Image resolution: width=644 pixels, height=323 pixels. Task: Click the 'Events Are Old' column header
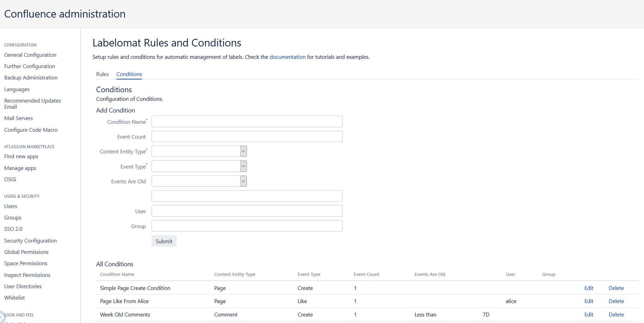pyautogui.click(x=430, y=274)
